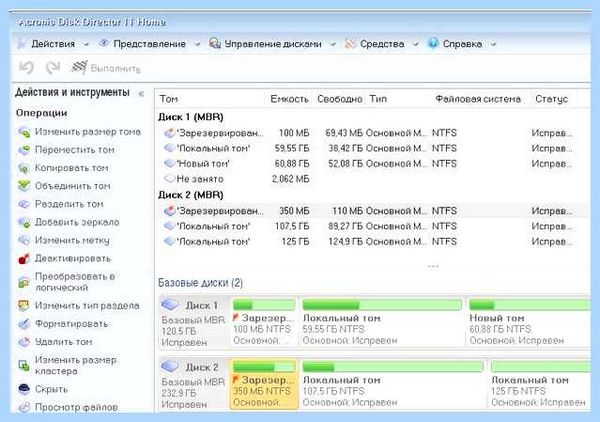Click the Диск 2 drive icon in disk map
Viewport: 600px width, 422px height.
(x=170, y=367)
